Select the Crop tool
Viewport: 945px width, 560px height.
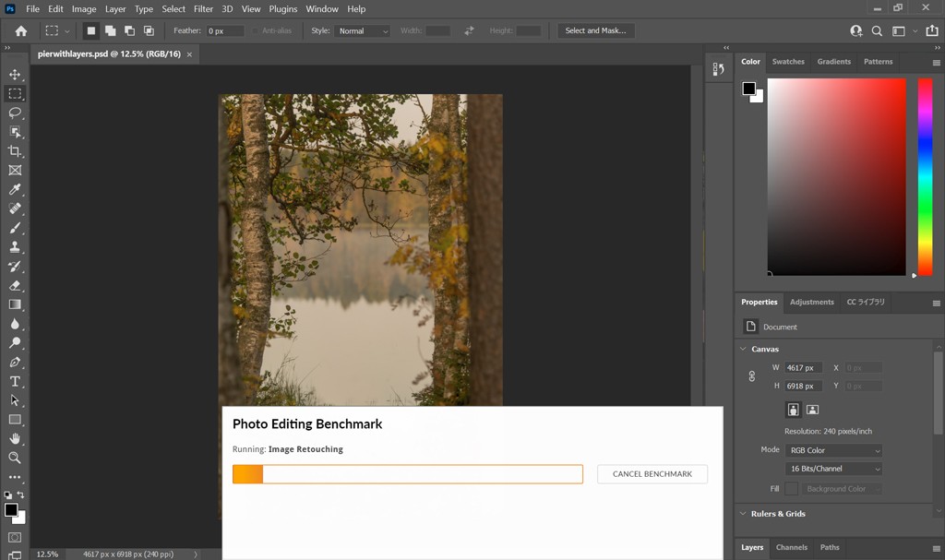coord(15,151)
